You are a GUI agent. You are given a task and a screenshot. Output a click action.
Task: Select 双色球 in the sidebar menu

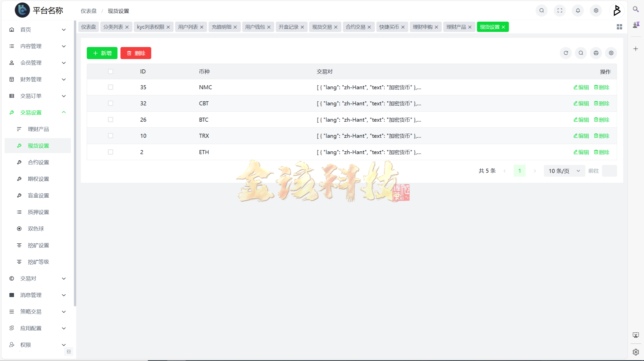(x=35, y=228)
